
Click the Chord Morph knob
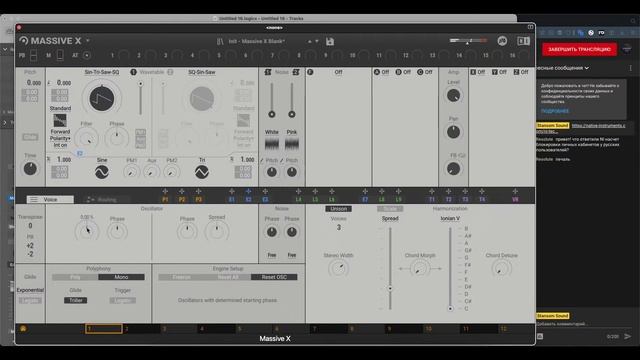click(420, 269)
